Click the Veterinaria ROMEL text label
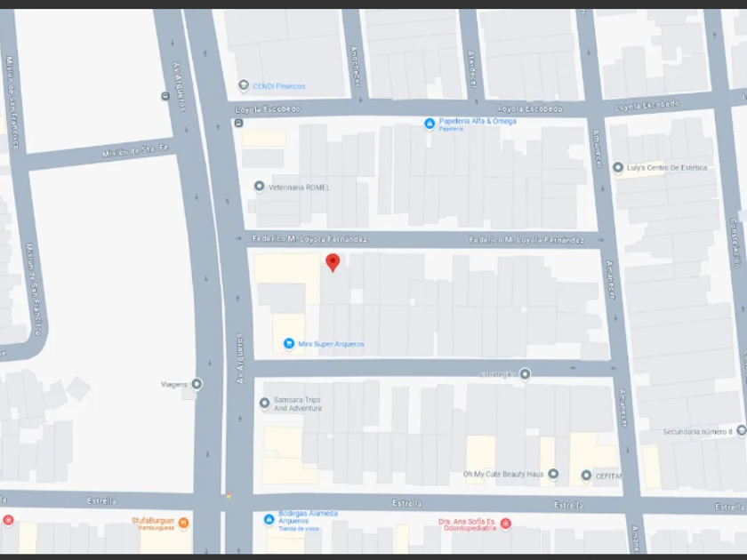The image size is (747, 560). pos(299,188)
